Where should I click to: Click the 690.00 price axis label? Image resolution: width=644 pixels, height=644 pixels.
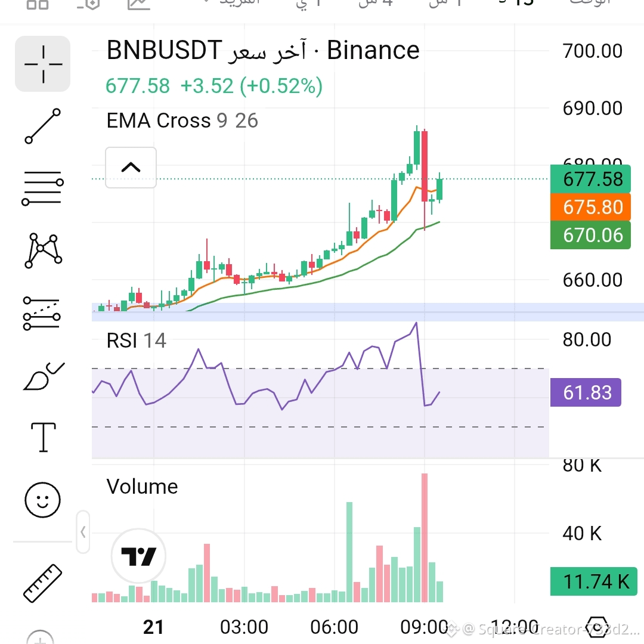tap(592, 109)
